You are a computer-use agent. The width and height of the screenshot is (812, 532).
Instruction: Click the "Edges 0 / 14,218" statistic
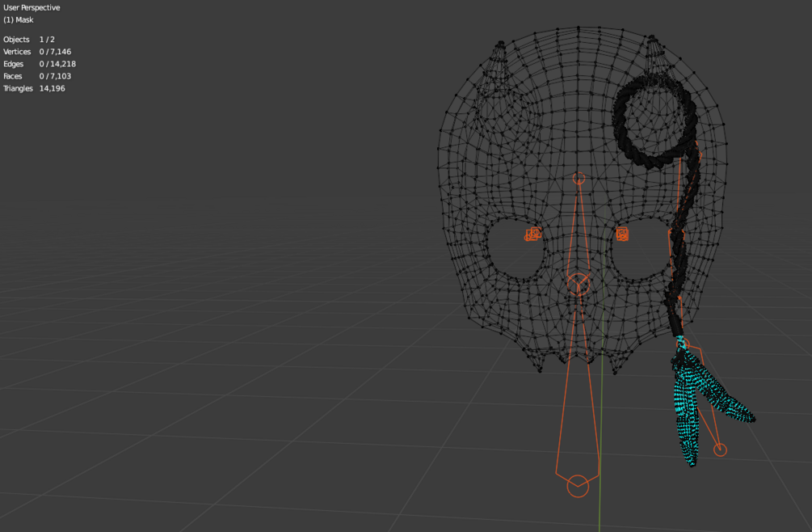point(40,64)
